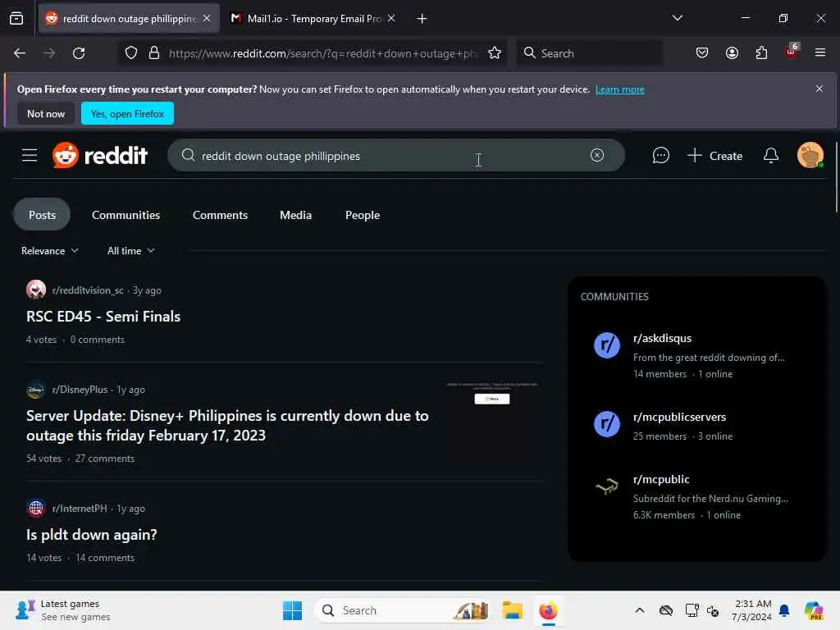Open the list all tabs dropdown
The image size is (840, 630).
point(677,18)
